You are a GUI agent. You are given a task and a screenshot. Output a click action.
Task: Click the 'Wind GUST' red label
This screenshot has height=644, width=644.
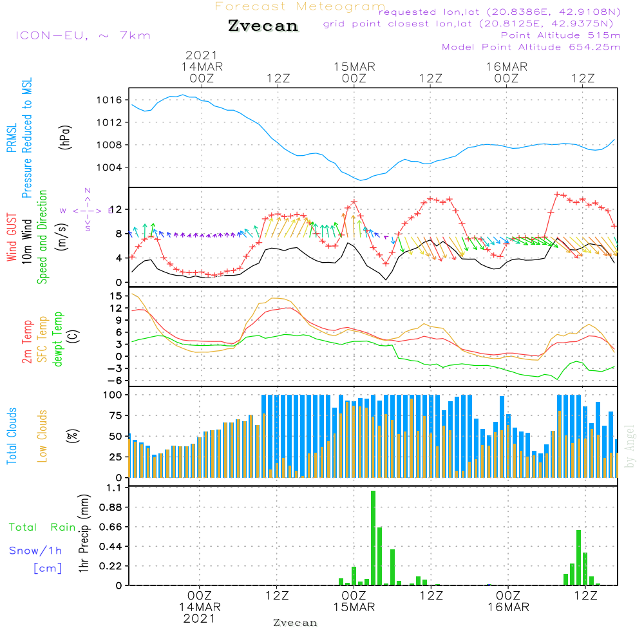click(x=12, y=238)
